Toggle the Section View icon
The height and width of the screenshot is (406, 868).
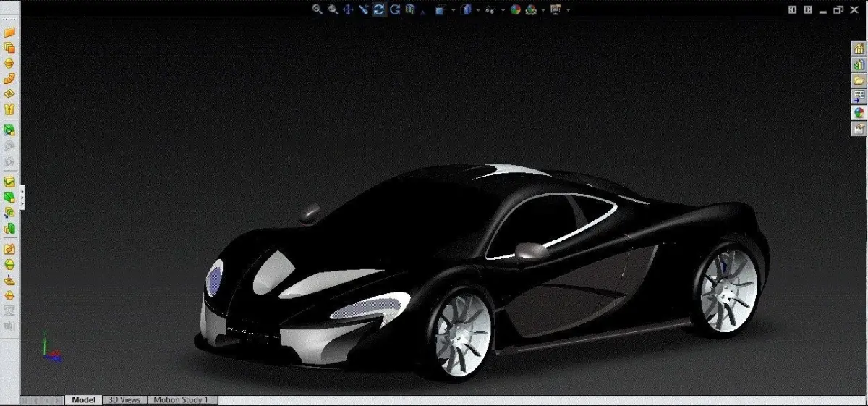click(410, 9)
